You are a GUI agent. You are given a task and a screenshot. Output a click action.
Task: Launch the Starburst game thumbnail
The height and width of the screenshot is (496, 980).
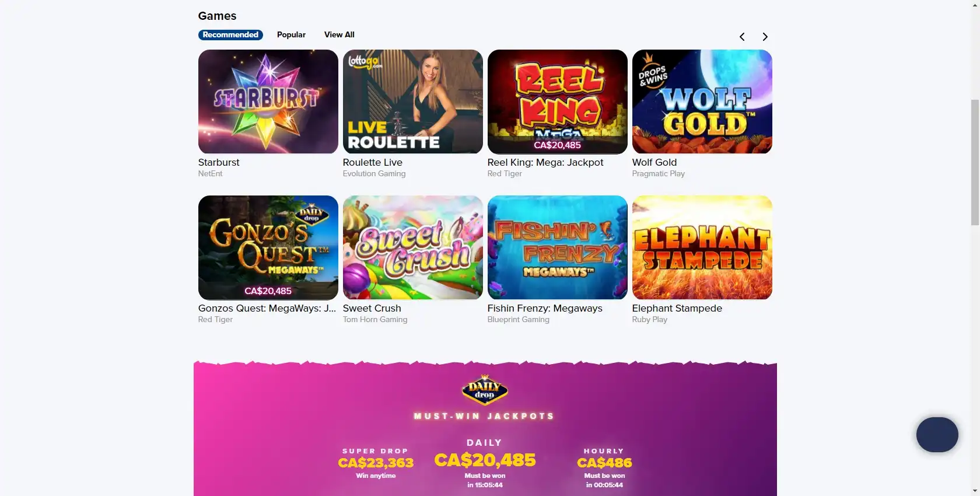pos(268,102)
